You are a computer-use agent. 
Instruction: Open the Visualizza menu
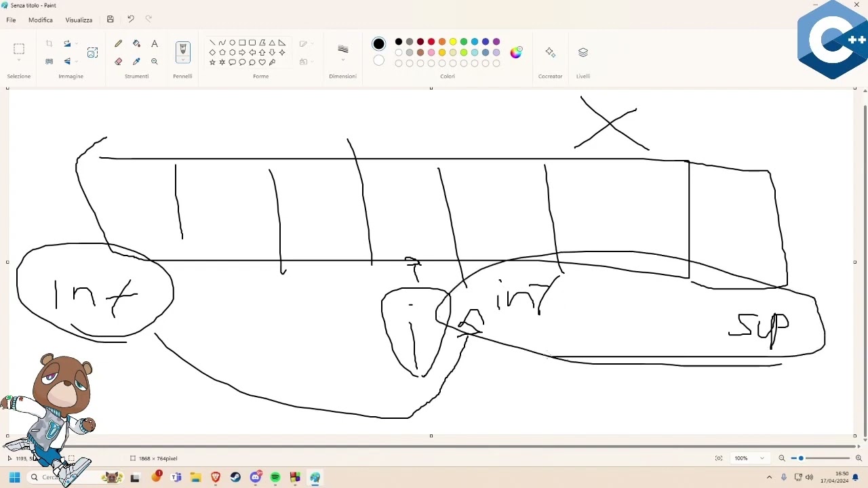click(x=79, y=20)
